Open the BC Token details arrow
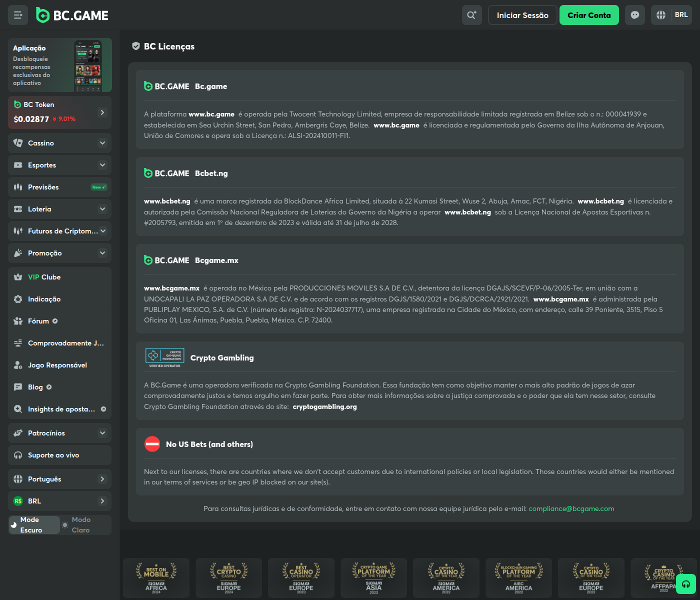The width and height of the screenshot is (700, 600). click(x=102, y=112)
